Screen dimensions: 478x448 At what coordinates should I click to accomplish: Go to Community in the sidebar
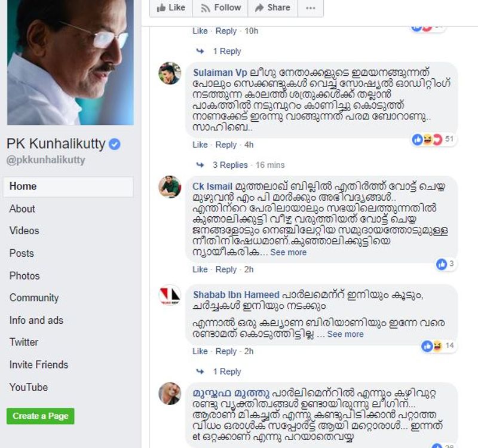click(x=34, y=297)
